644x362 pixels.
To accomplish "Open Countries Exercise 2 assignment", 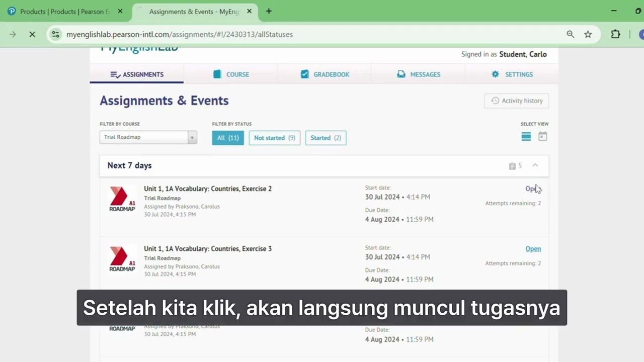I will (x=533, y=189).
